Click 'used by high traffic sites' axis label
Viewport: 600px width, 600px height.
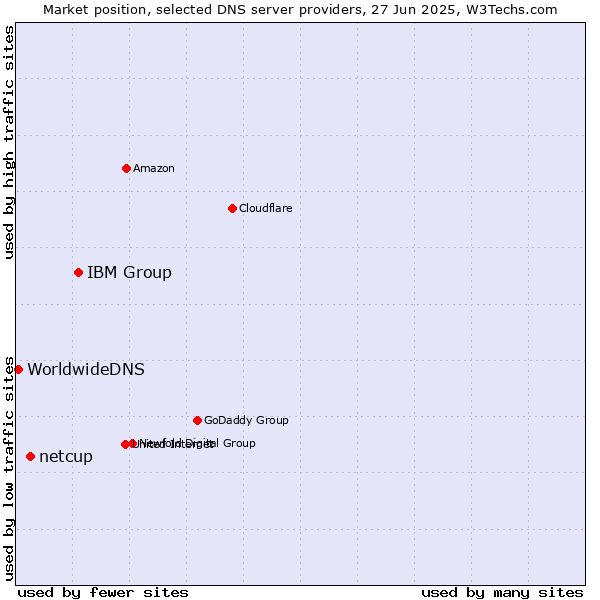pyautogui.click(x=9, y=142)
